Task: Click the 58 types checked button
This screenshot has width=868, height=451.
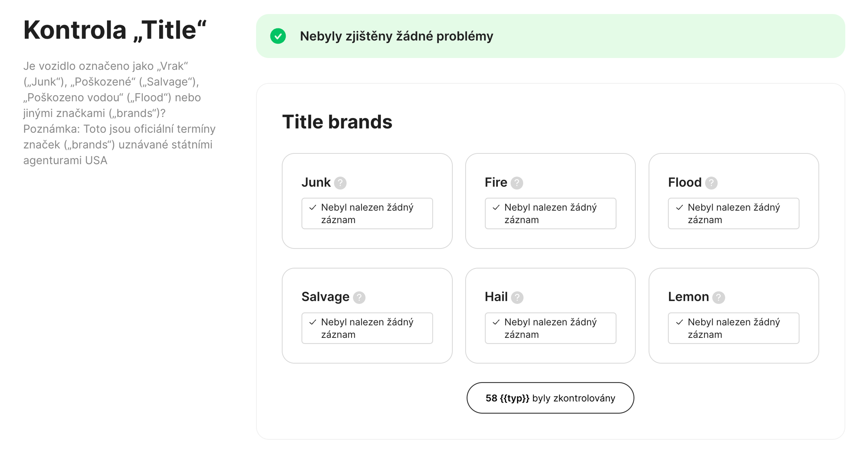Action: coord(550,398)
